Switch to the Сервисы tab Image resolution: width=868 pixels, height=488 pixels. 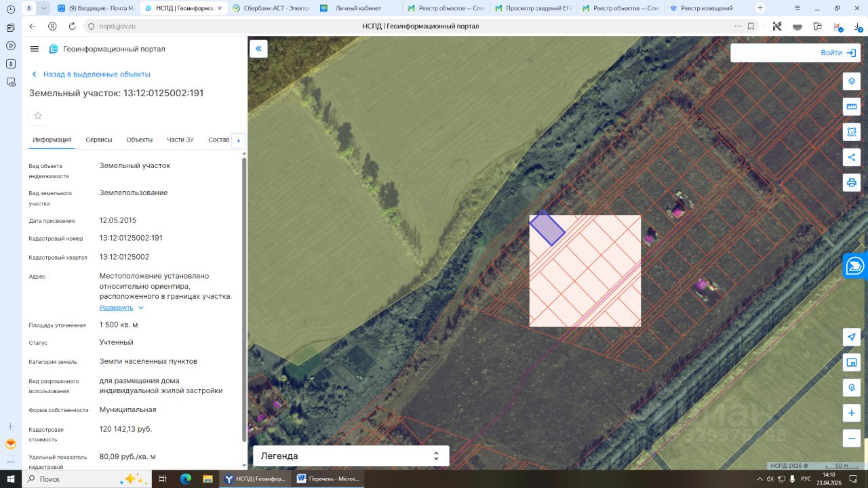pos(99,140)
